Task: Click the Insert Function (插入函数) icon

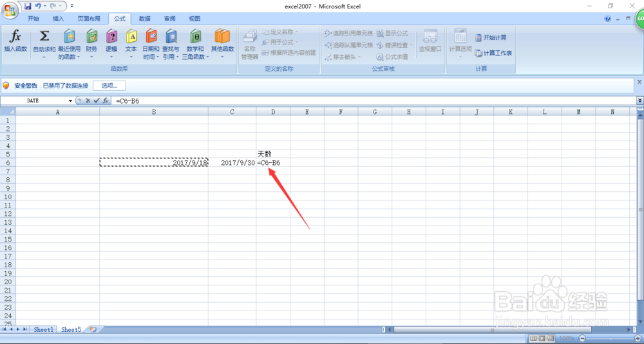Action: [x=15, y=36]
